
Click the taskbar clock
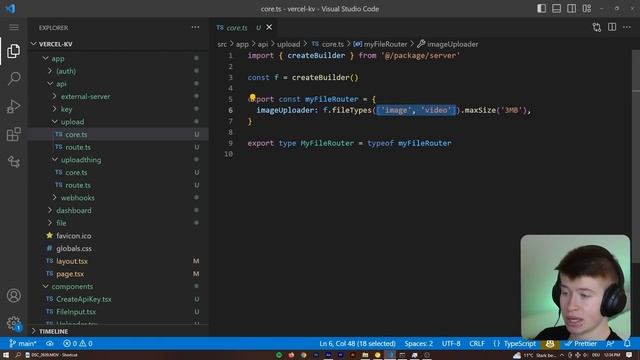click(612, 355)
